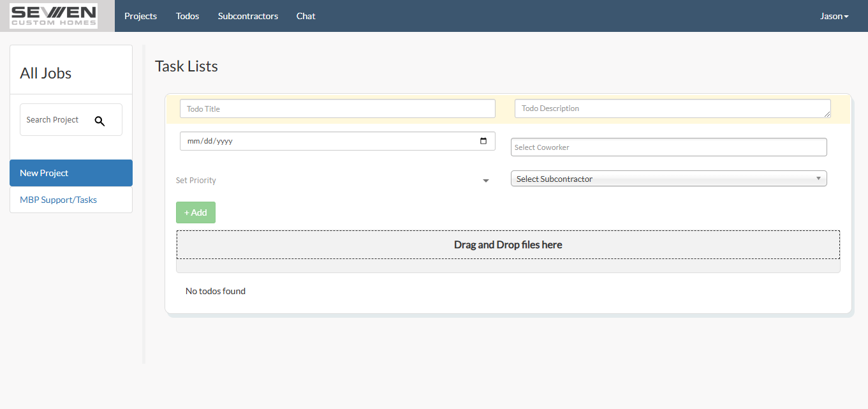Image resolution: width=868 pixels, height=409 pixels.
Task: Open the calendar date picker icon
Action: coord(483,141)
